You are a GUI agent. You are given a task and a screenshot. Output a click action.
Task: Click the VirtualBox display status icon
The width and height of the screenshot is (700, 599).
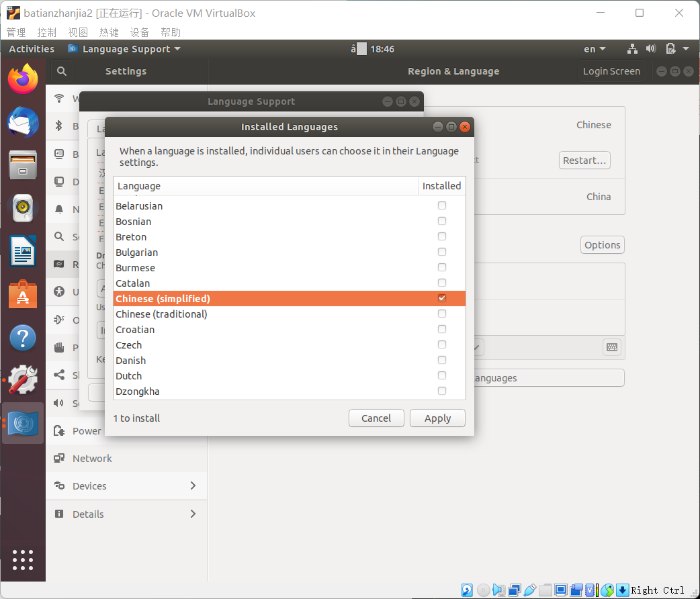pos(561,590)
